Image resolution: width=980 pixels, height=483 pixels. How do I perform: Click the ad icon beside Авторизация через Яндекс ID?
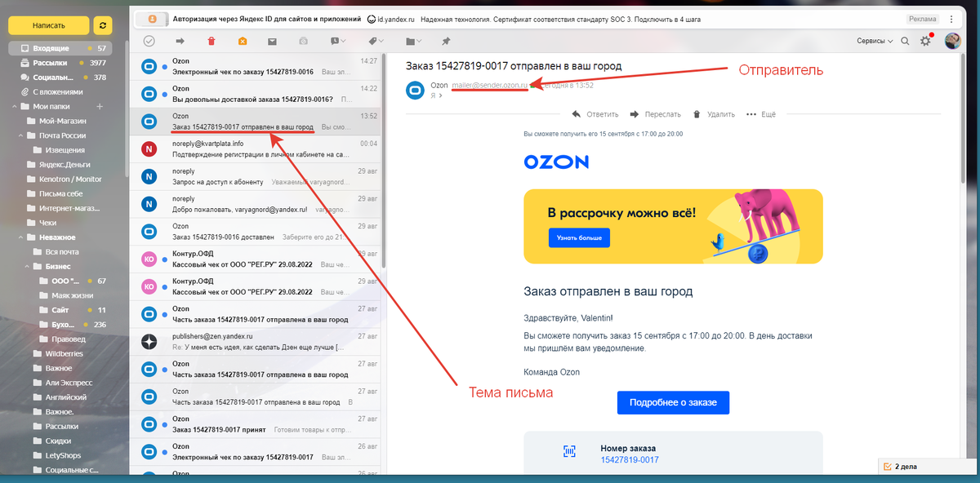click(152, 19)
